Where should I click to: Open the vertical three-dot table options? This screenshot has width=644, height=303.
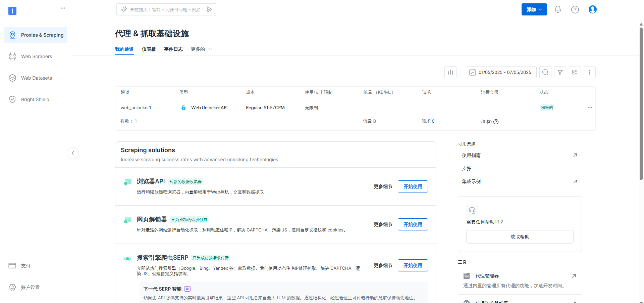point(590,72)
